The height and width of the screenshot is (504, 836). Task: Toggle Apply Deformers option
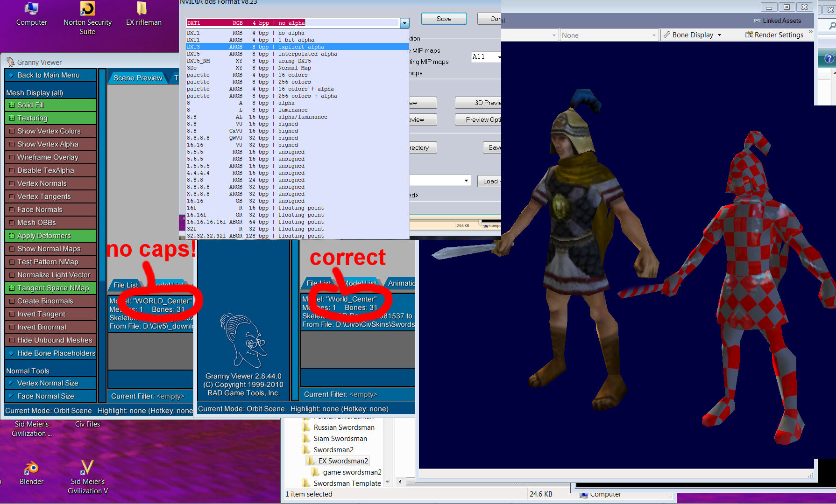click(50, 236)
